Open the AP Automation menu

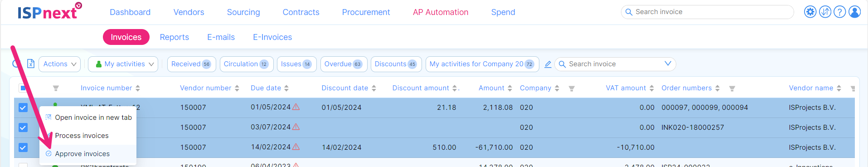(441, 12)
